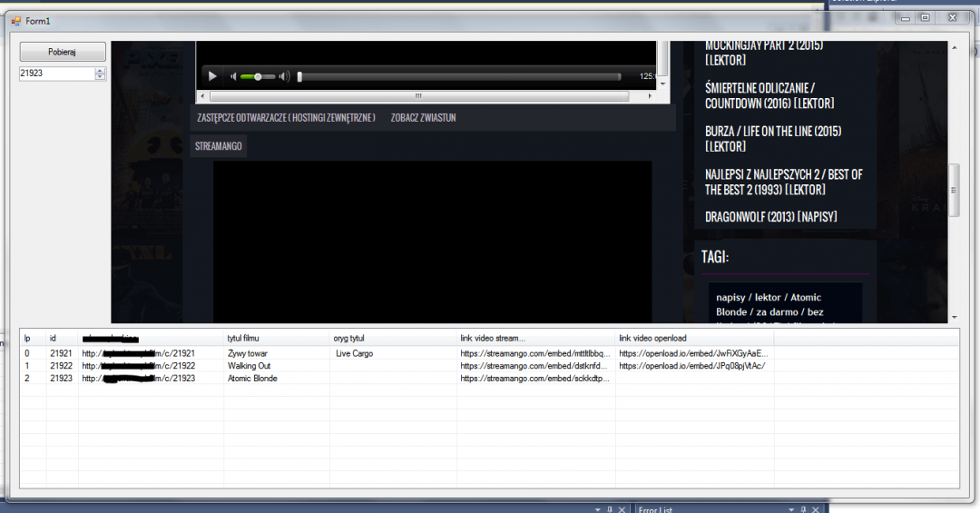Open Dragonwolf (2013) movie link

pyautogui.click(x=770, y=217)
